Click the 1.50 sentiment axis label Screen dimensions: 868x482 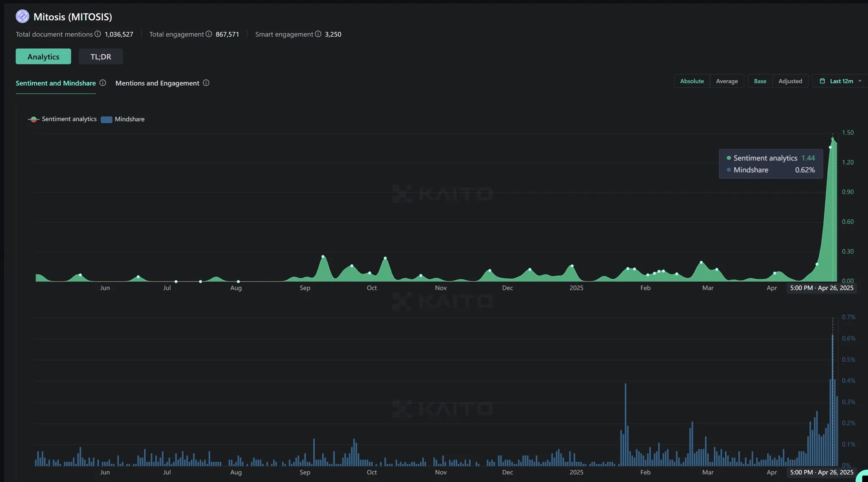point(848,133)
